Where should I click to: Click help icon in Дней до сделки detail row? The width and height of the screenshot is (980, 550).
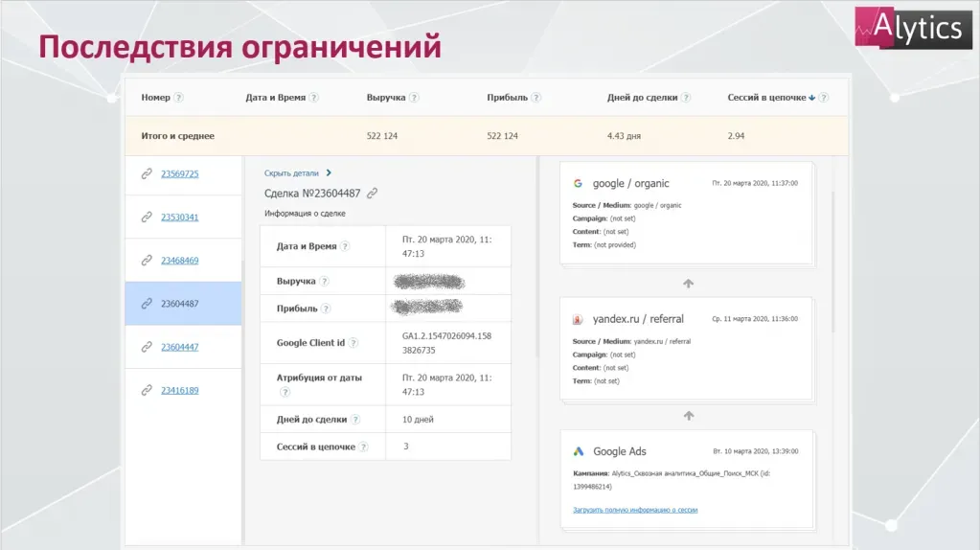(x=355, y=420)
